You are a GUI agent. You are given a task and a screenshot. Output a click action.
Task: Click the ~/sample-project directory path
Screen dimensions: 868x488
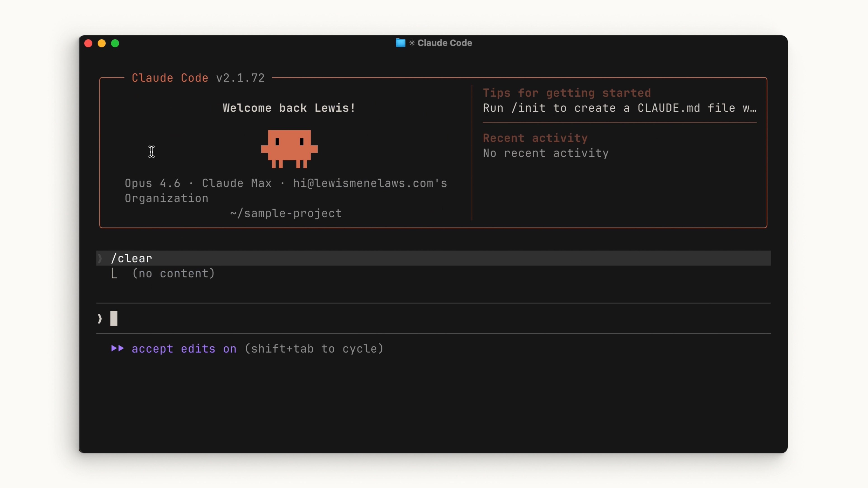click(x=286, y=213)
